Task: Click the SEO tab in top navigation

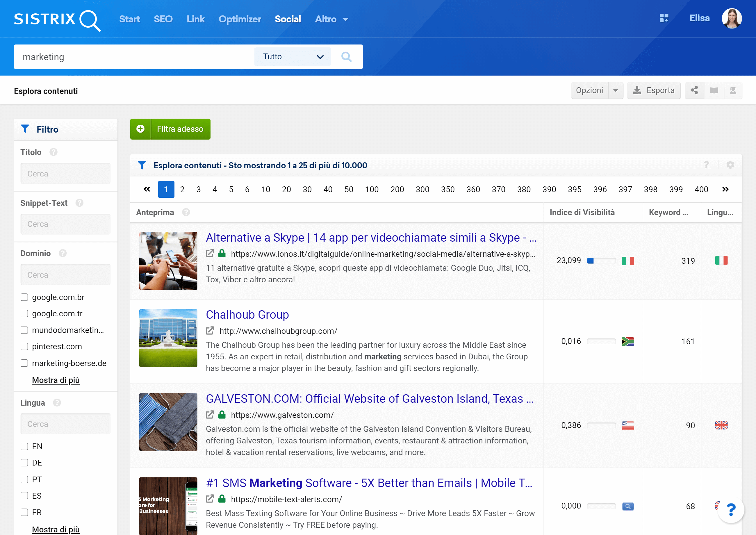Action: tap(162, 19)
